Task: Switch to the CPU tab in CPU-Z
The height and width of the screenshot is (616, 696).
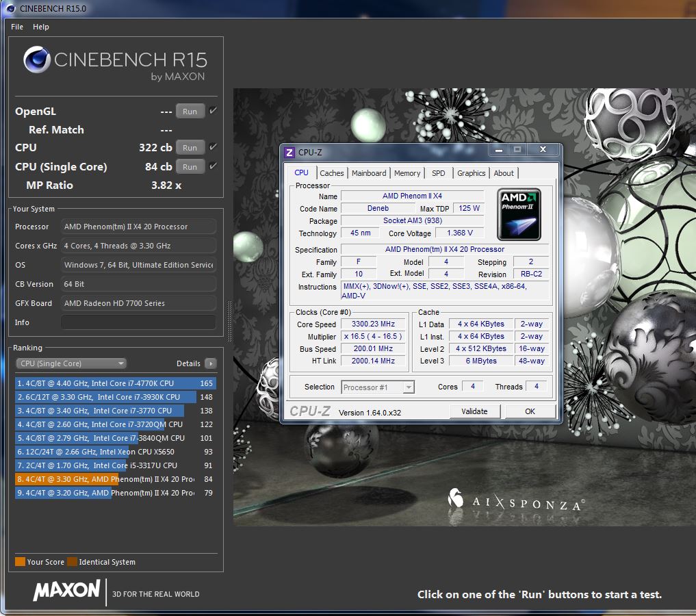Action: tap(301, 172)
